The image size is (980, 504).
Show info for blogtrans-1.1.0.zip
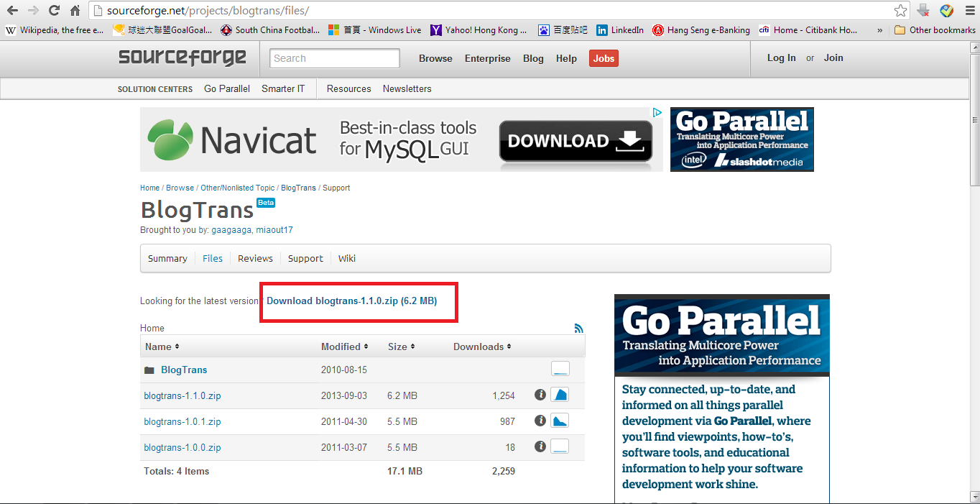pos(540,395)
